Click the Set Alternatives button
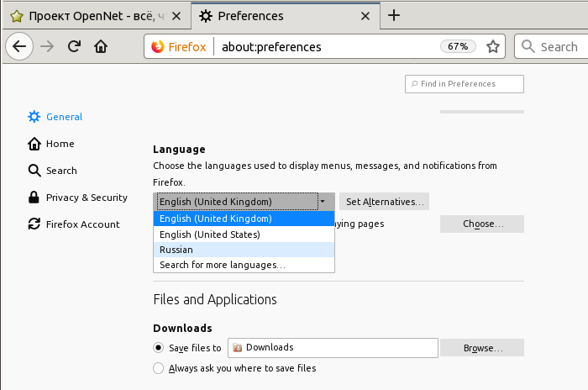588x390 pixels. (x=384, y=202)
